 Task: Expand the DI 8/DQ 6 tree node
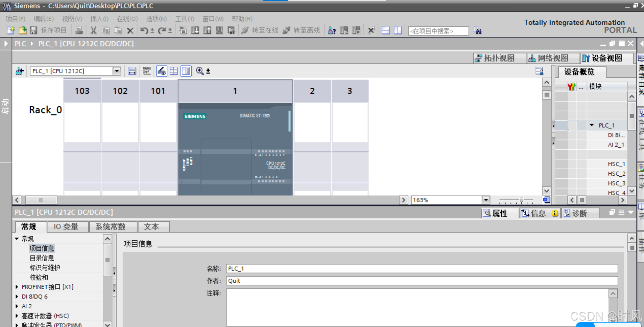click(17, 297)
